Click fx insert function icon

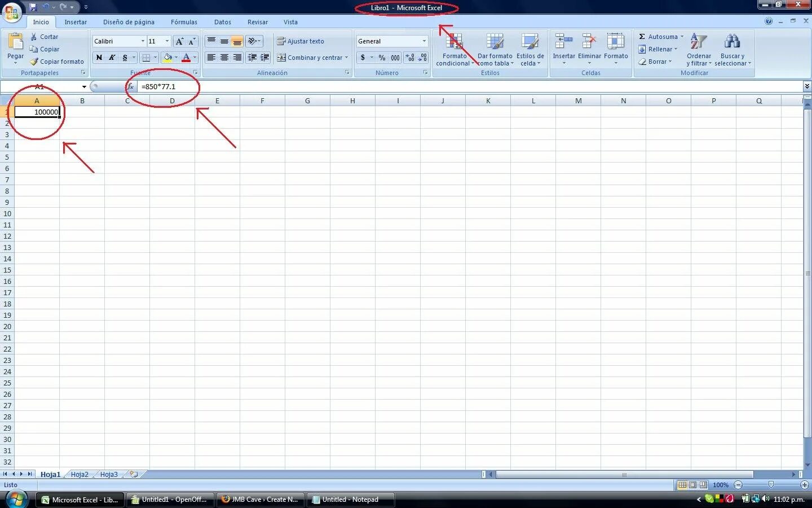(x=131, y=86)
